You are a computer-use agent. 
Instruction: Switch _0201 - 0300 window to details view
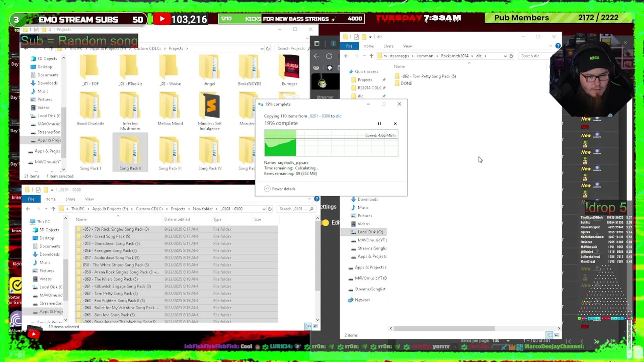[x=308, y=327]
